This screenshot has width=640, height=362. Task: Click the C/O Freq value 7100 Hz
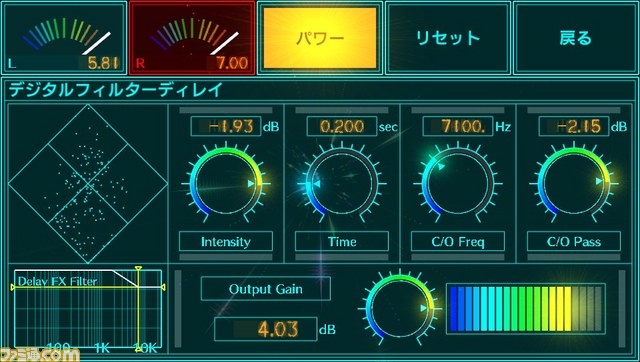tap(458, 127)
